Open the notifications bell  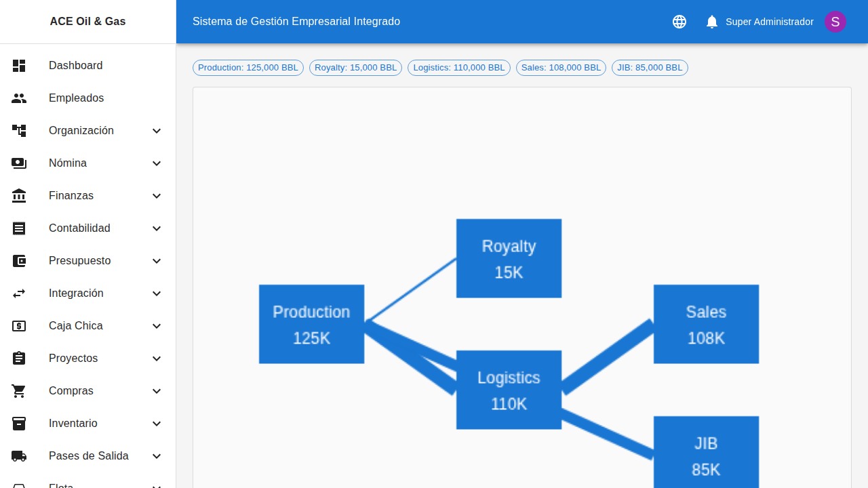pos(711,22)
